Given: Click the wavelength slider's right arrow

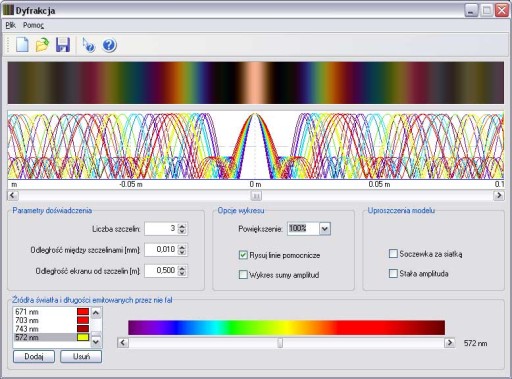Looking at the screenshot, I should coord(450,343).
